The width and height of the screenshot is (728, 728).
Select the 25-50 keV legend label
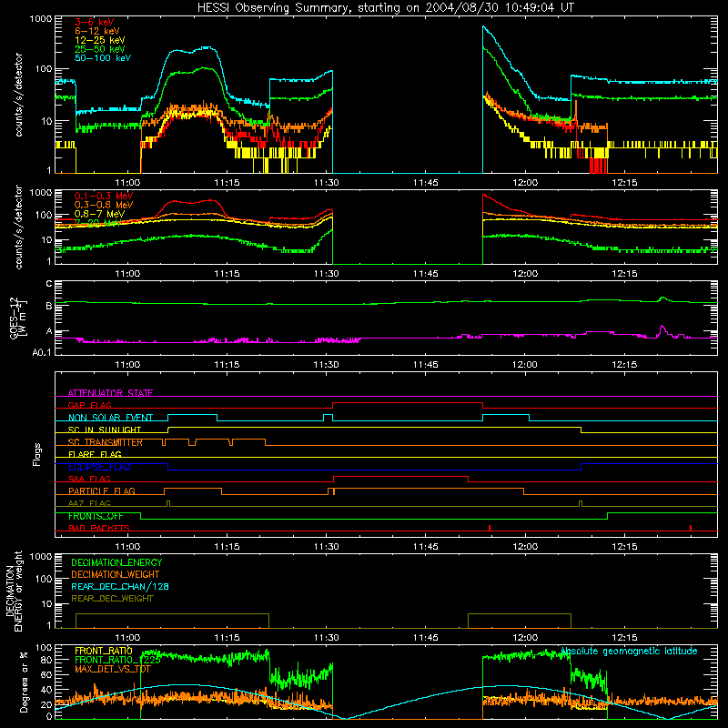(100, 49)
